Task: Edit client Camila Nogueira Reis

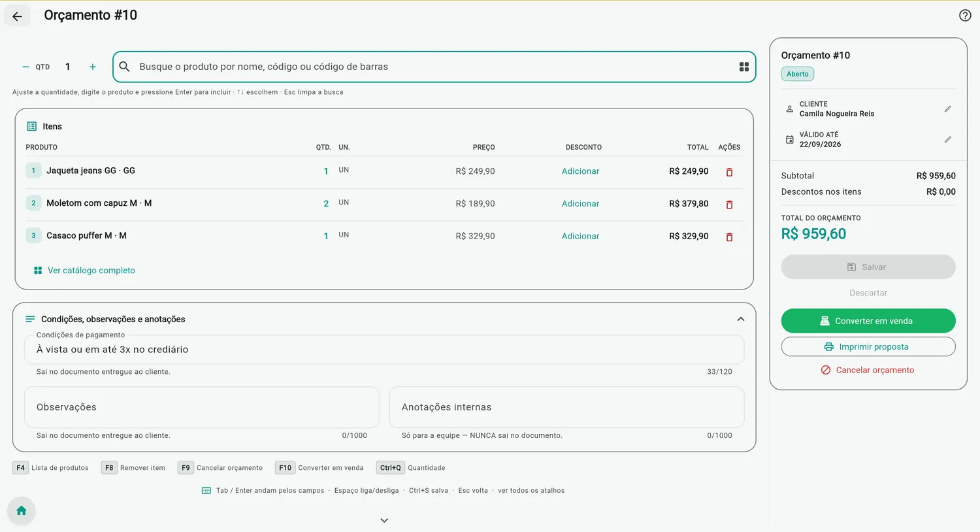Action: tap(947, 109)
